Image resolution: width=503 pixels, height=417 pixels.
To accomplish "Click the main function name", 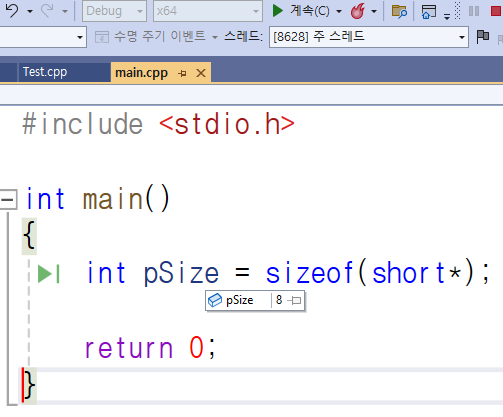I will click(113, 199).
